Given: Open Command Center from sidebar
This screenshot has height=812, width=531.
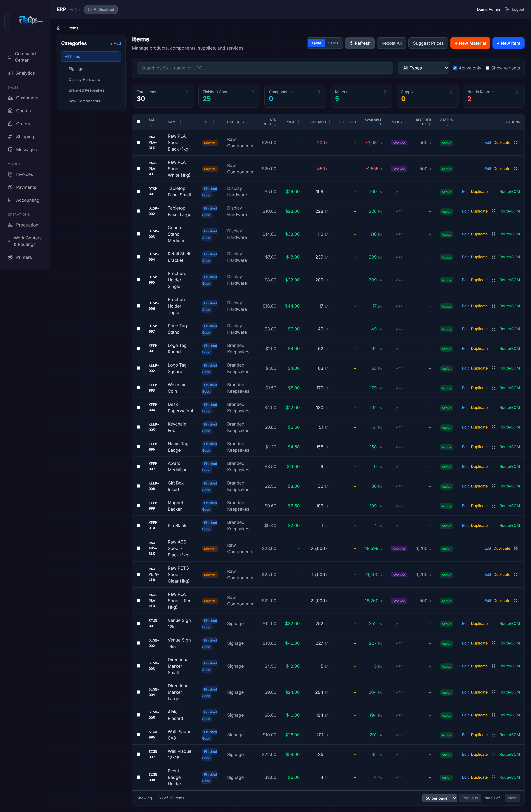Looking at the screenshot, I should [x=25, y=57].
